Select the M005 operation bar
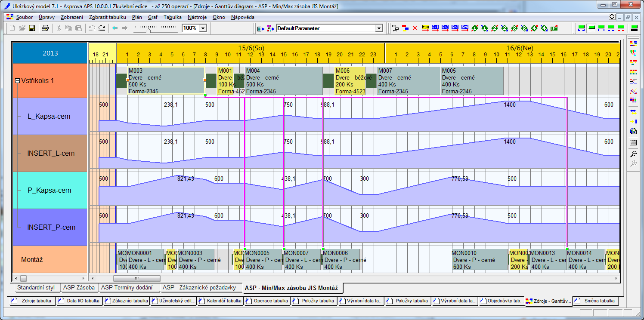 pos(472,80)
